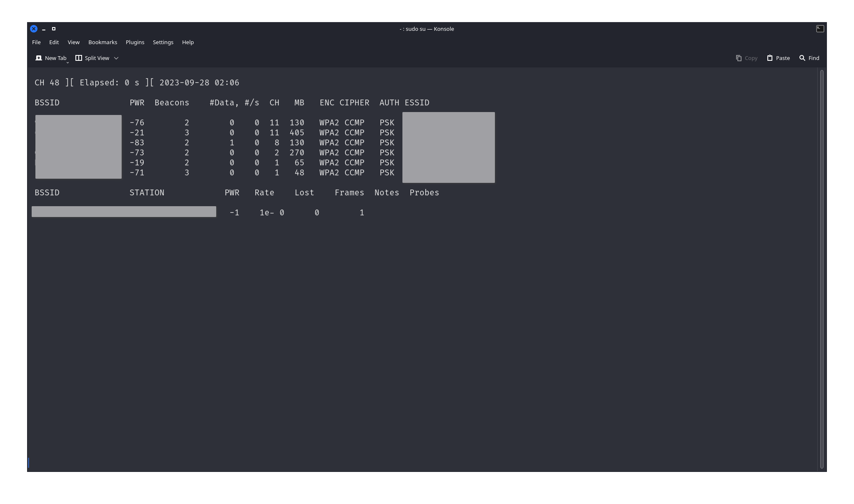Open the Plugins menu
This screenshot has width=854, height=504.
coord(135,42)
